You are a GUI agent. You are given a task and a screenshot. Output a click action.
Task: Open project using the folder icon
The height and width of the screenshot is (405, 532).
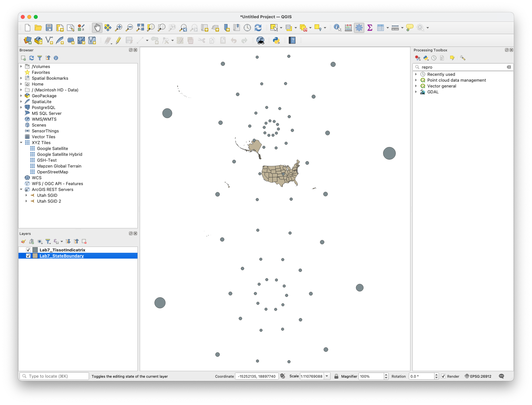(x=38, y=28)
